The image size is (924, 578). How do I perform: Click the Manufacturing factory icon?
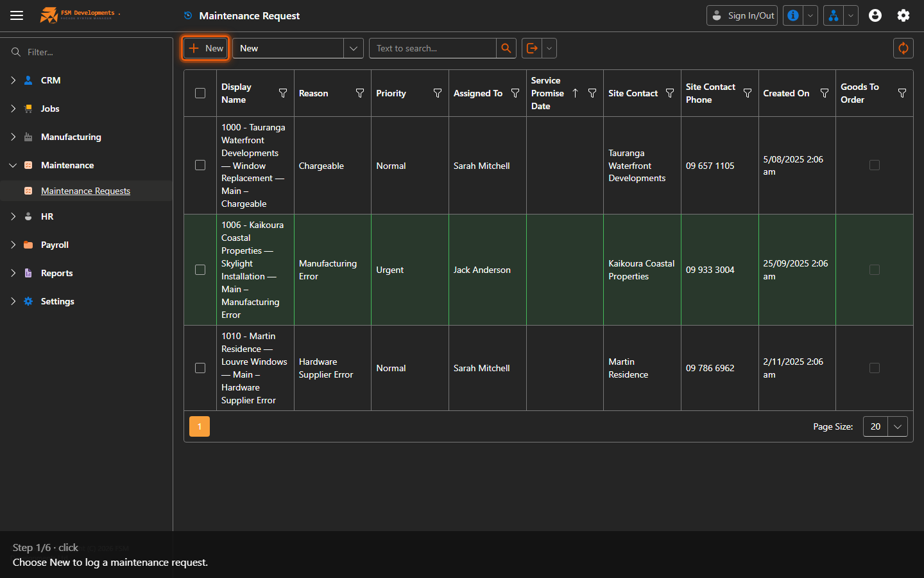28,137
